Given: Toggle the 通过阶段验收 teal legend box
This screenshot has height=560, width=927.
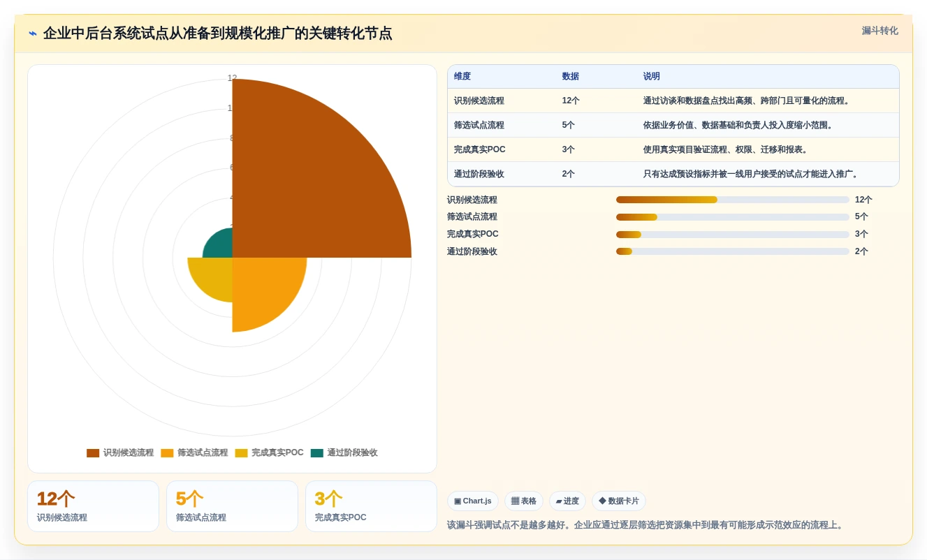Looking at the screenshot, I should pos(317,453).
